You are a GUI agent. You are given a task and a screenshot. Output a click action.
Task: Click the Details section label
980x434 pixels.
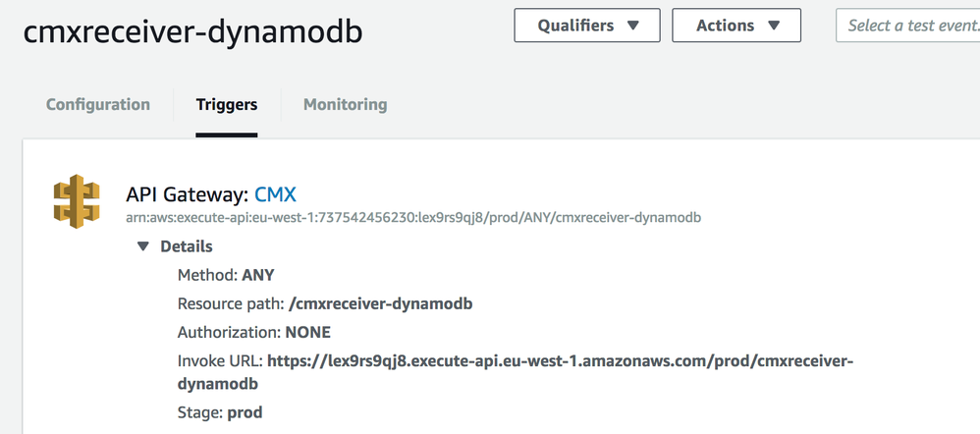point(187,246)
